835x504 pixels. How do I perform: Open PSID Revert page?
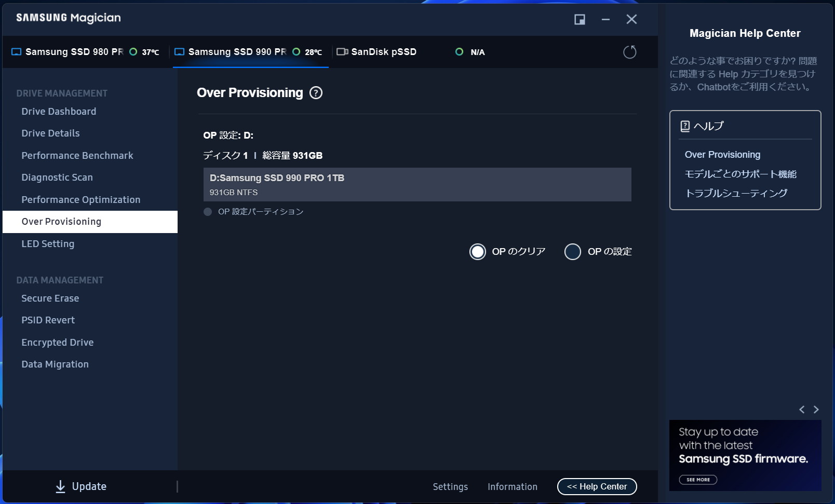[x=48, y=320]
